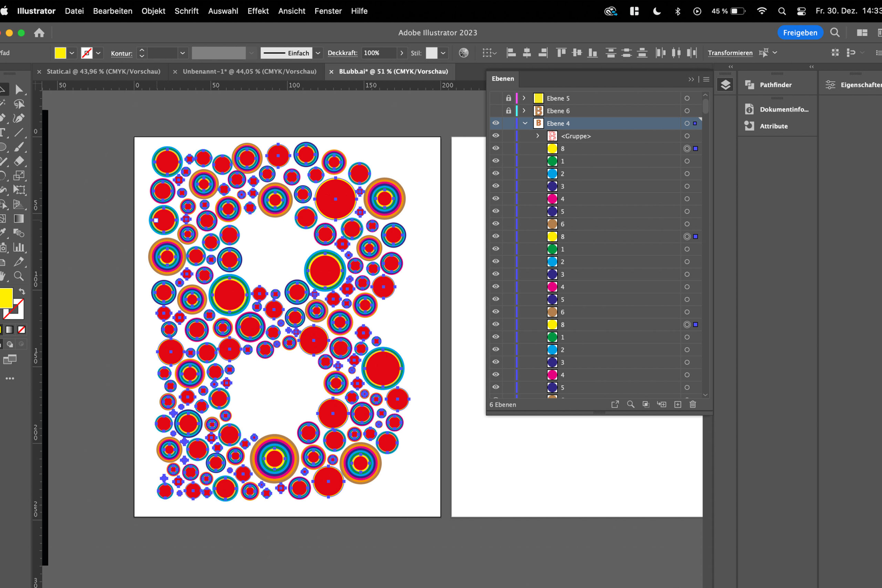The image size is (882, 588).
Task: Open the Pathfinder panel
Action: coord(775,85)
